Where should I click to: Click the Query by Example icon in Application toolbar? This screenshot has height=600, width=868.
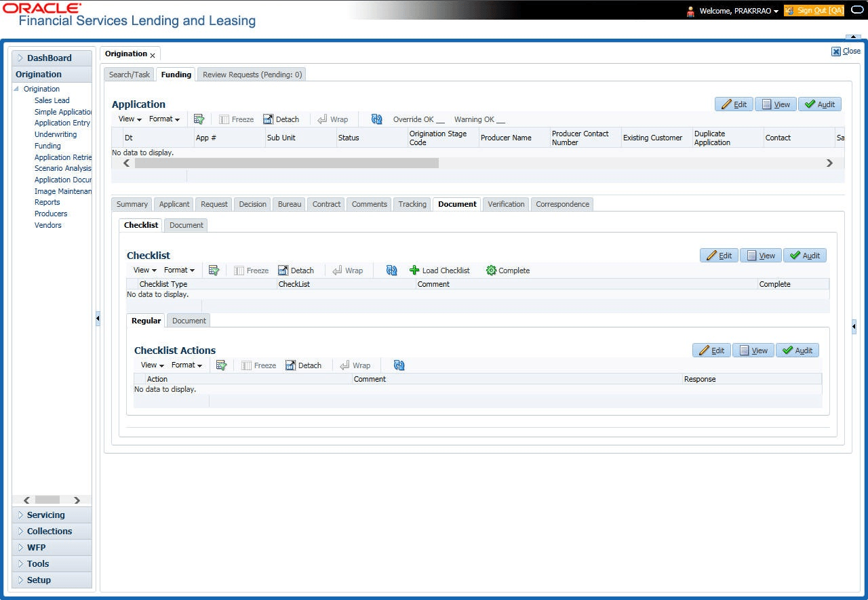click(x=199, y=119)
